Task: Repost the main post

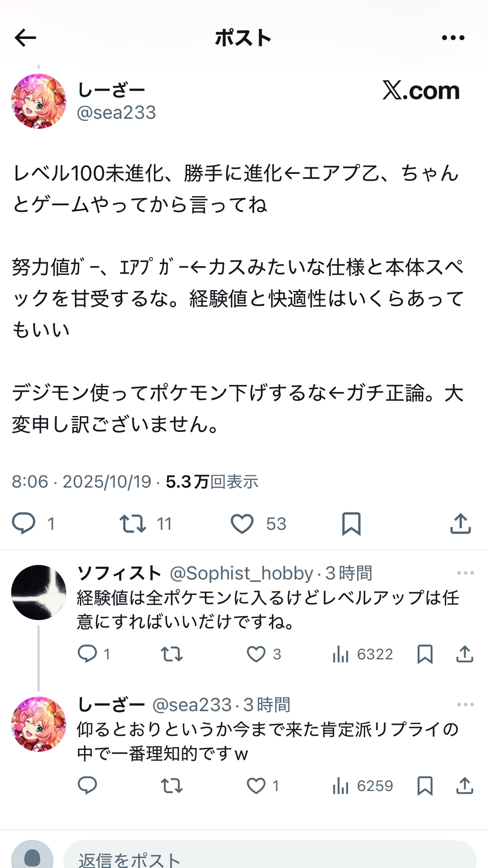Action: click(133, 523)
